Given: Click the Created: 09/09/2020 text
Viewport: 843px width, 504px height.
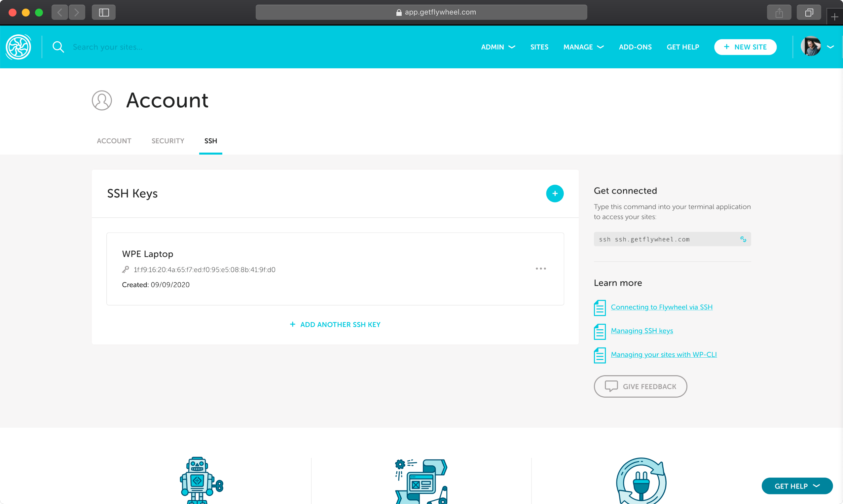Looking at the screenshot, I should pyautogui.click(x=156, y=285).
